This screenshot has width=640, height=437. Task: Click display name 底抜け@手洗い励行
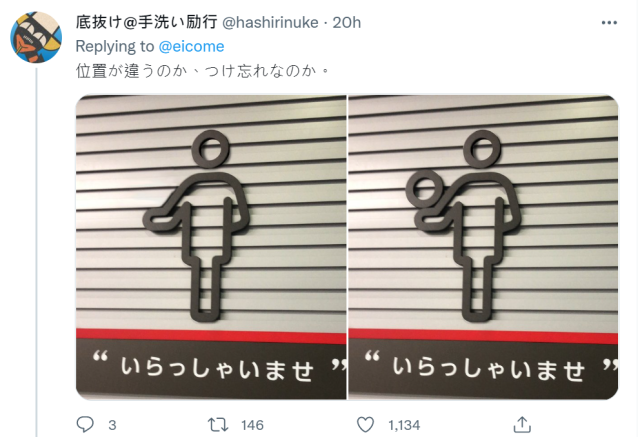[147, 22]
